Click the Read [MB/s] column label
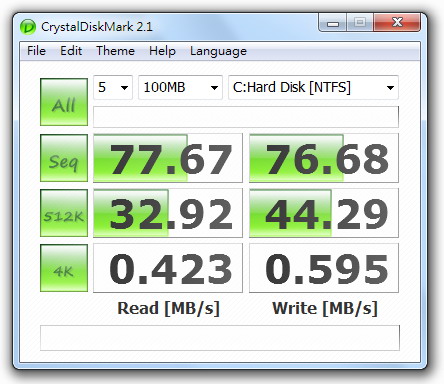The image size is (444, 384). click(169, 308)
